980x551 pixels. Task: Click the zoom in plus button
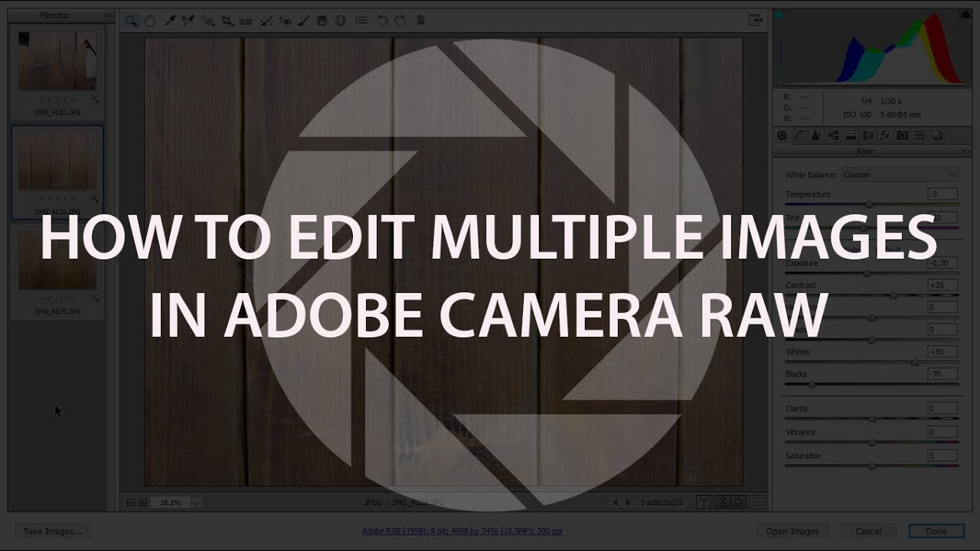[x=142, y=503]
